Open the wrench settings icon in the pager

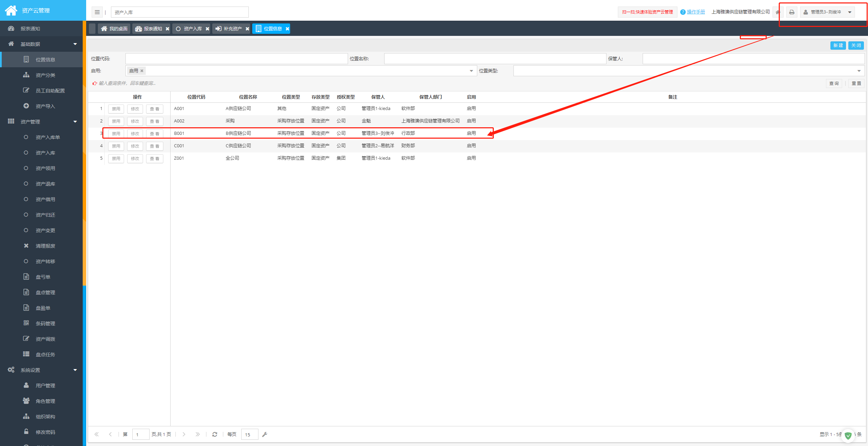(x=265, y=434)
